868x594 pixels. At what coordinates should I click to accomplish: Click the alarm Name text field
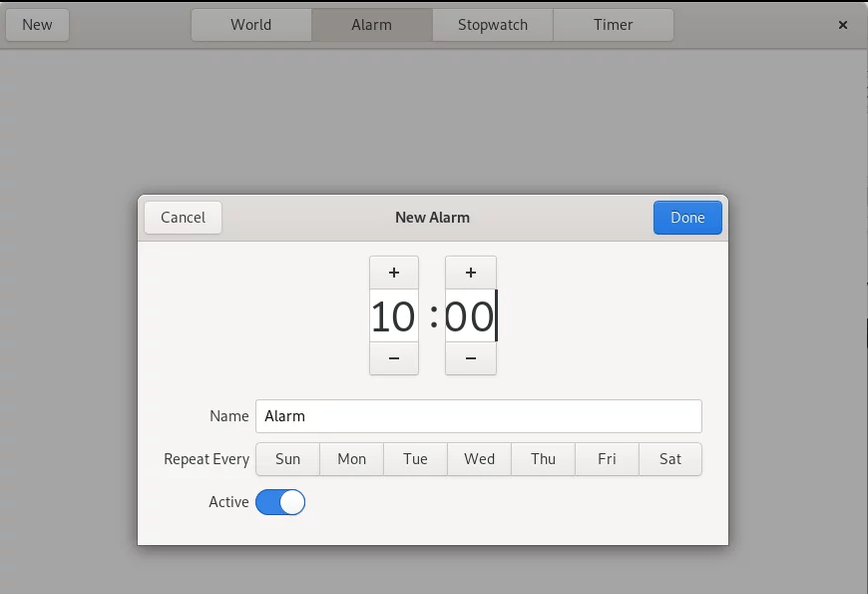[x=479, y=416]
